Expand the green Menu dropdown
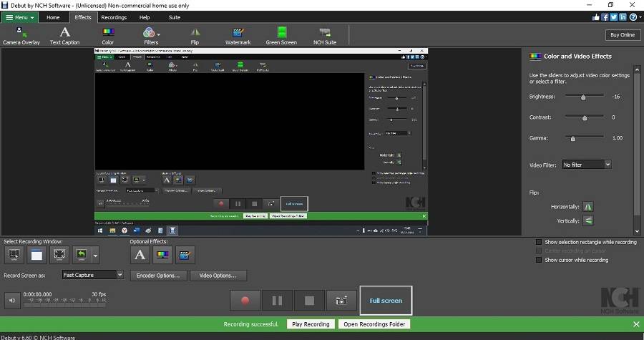This screenshot has height=340, width=644. pos(21,17)
